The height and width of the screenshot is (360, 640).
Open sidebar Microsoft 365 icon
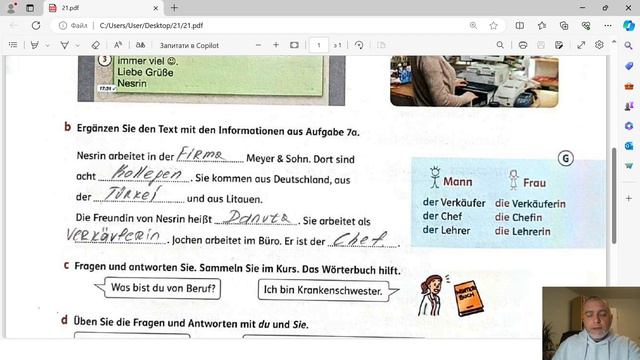click(629, 126)
